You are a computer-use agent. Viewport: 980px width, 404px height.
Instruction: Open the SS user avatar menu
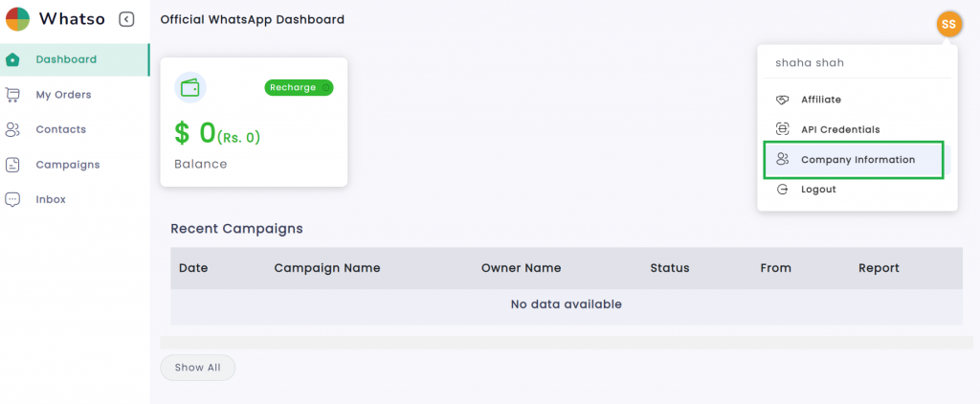click(x=948, y=24)
